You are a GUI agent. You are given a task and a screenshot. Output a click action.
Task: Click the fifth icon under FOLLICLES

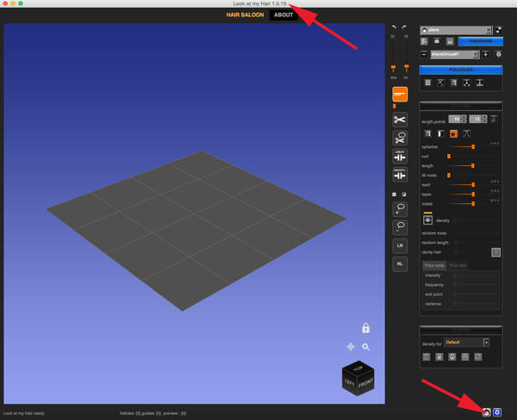pos(479,83)
